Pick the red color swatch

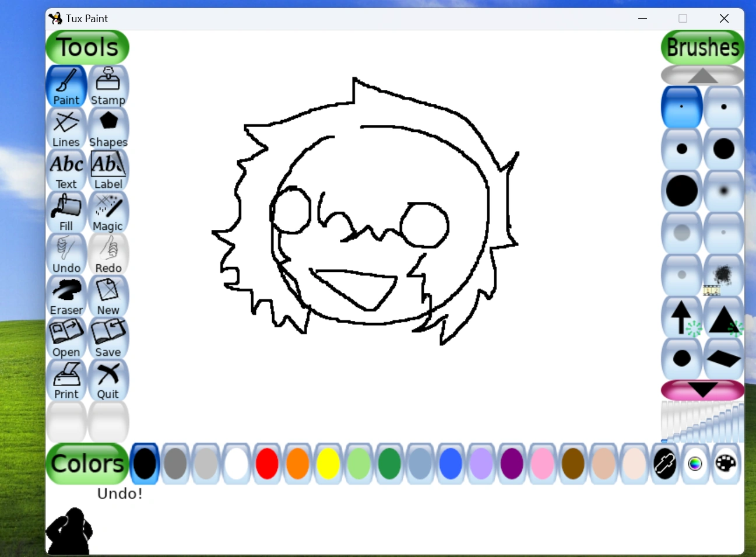[266, 463]
